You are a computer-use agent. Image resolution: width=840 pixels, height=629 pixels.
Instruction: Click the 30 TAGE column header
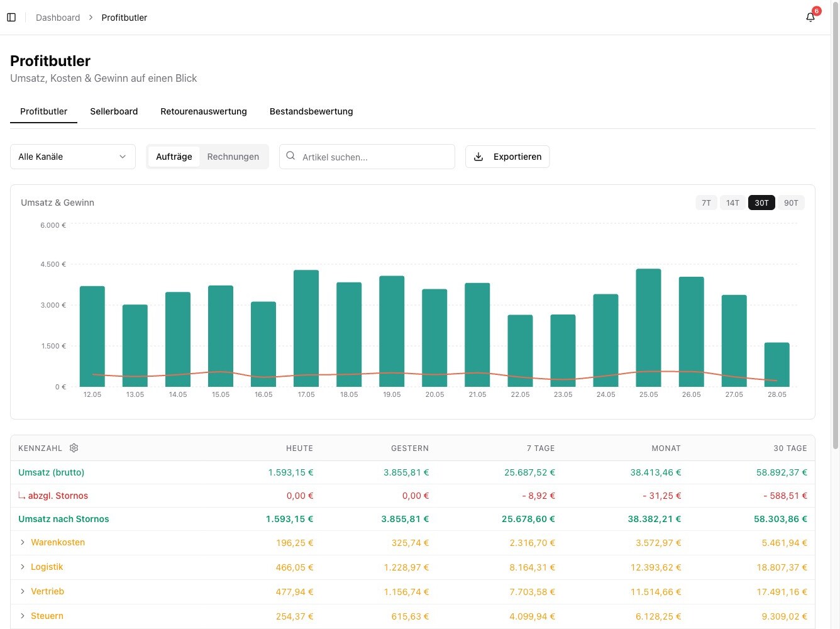click(x=790, y=448)
